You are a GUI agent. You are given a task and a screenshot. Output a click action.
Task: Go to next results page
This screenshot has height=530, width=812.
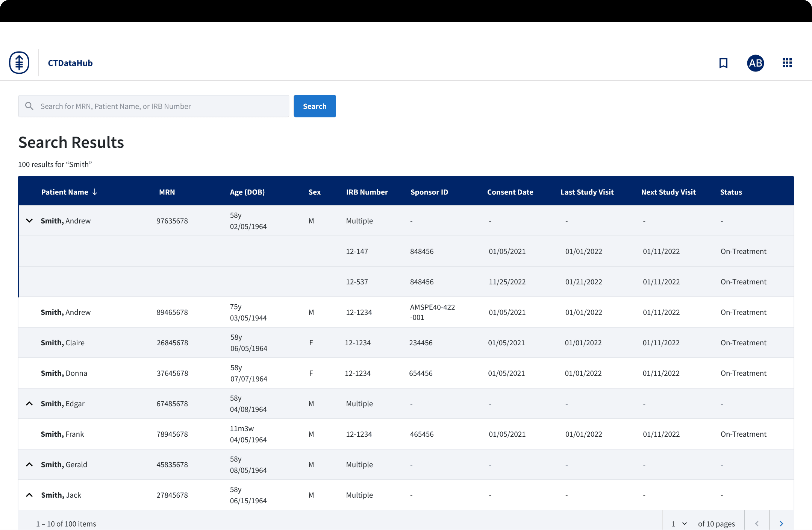click(782, 523)
